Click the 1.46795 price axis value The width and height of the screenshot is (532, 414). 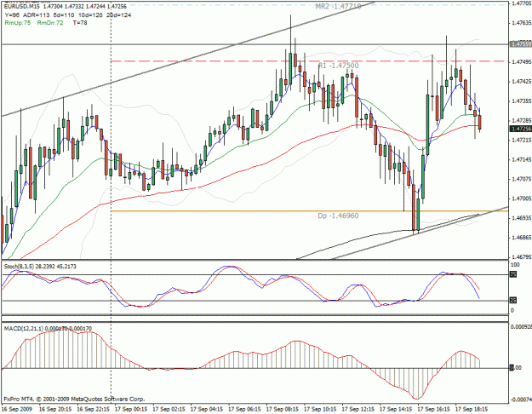pyautogui.click(x=522, y=256)
